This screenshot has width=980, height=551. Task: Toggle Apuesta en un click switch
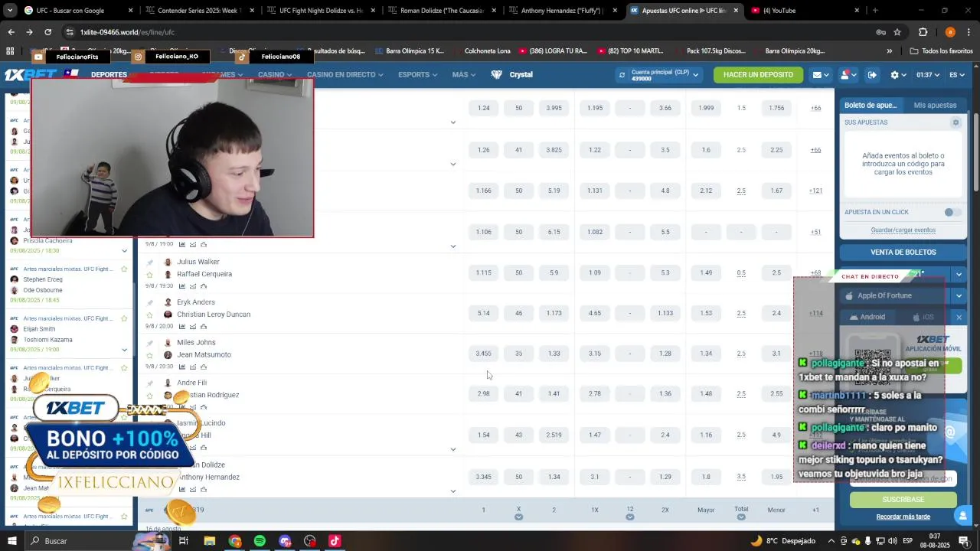pos(952,212)
